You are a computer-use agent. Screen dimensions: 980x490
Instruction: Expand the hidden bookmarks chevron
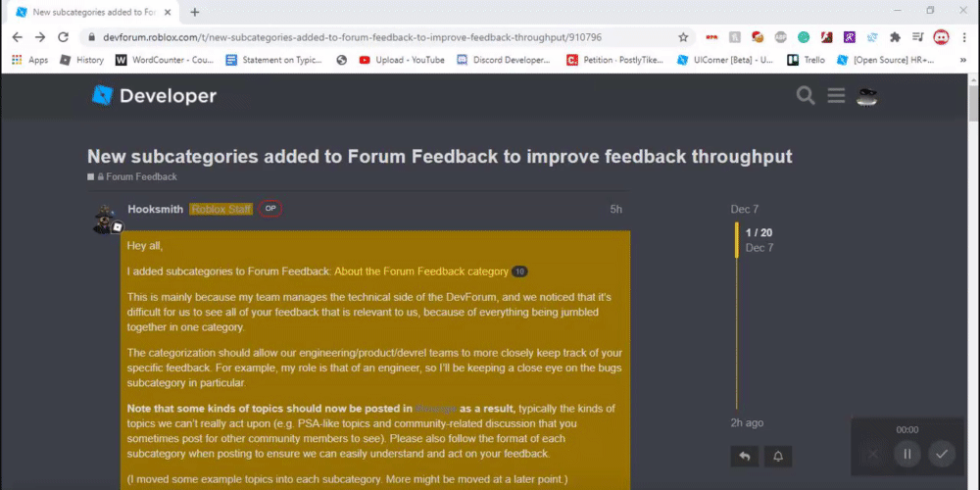tap(963, 60)
